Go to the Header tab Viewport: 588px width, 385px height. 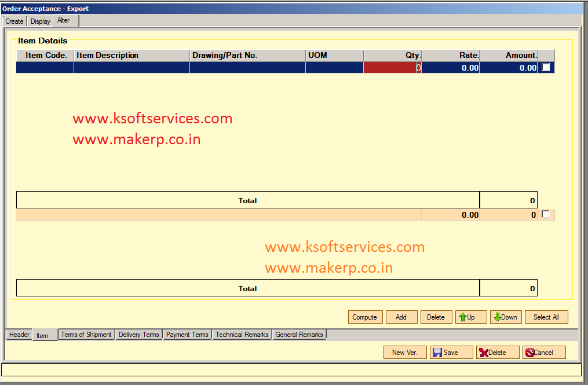[x=19, y=335]
